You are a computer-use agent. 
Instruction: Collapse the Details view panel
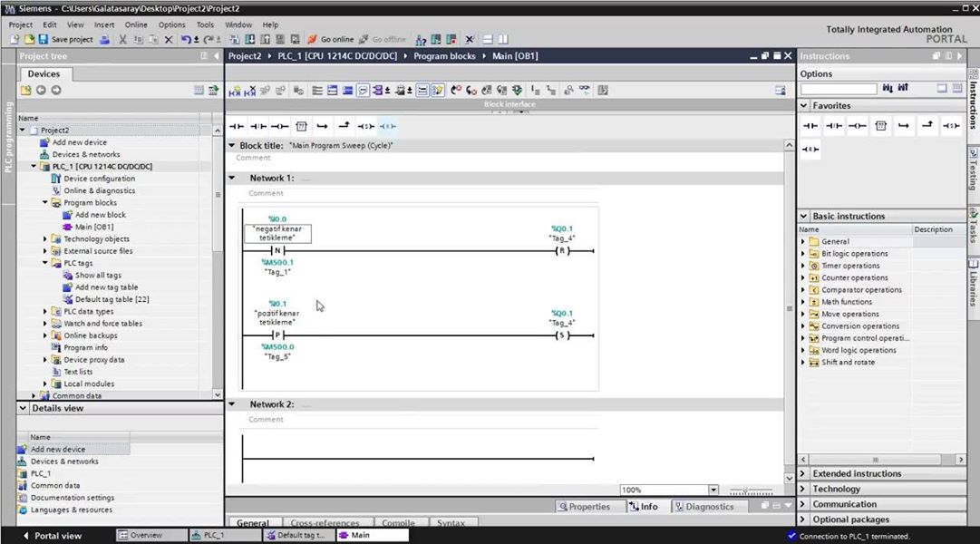pyautogui.click(x=24, y=408)
